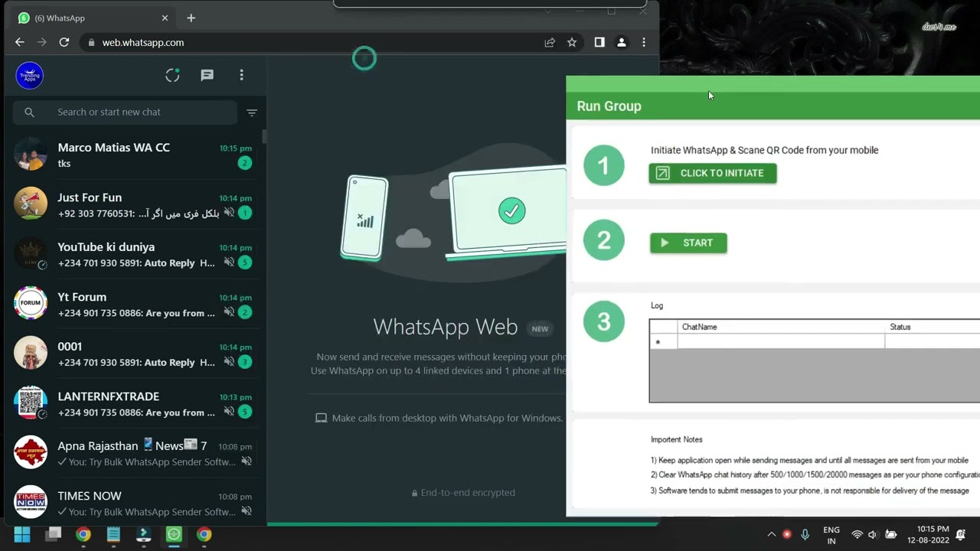Open the 0001 chat

(133, 354)
